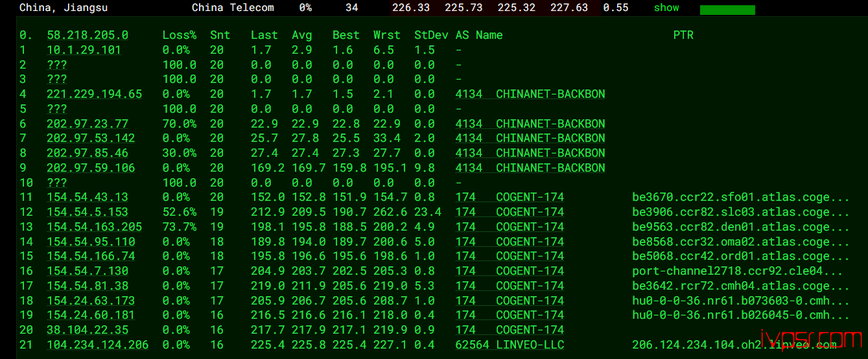
Task: Open hop 20 IP 38.104.22.35
Action: [x=88, y=330]
